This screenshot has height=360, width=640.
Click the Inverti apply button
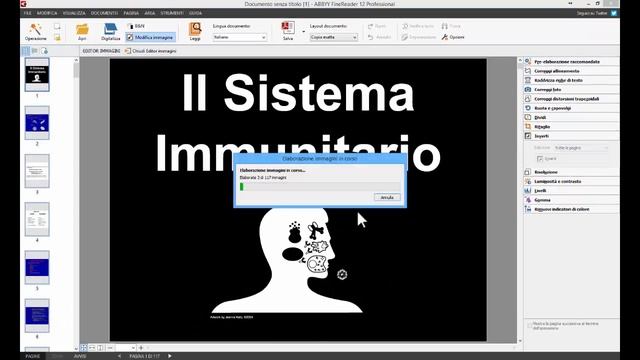tap(547, 159)
